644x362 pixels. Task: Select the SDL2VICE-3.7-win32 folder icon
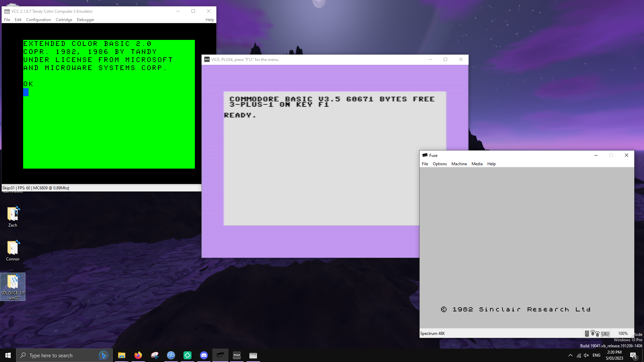pyautogui.click(x=13, y=287)
